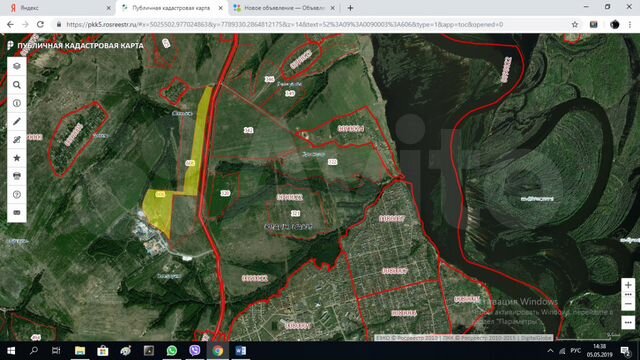
Task: Open the cadastral search tool
Action: [17, 85]
